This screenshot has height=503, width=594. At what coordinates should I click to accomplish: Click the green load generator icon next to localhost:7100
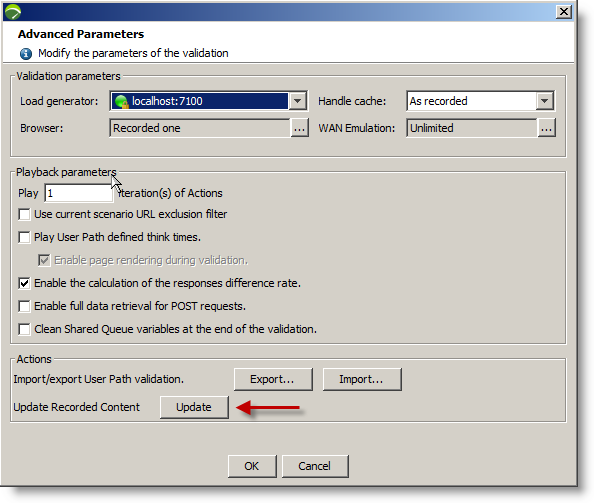click(x=122, y=102)
